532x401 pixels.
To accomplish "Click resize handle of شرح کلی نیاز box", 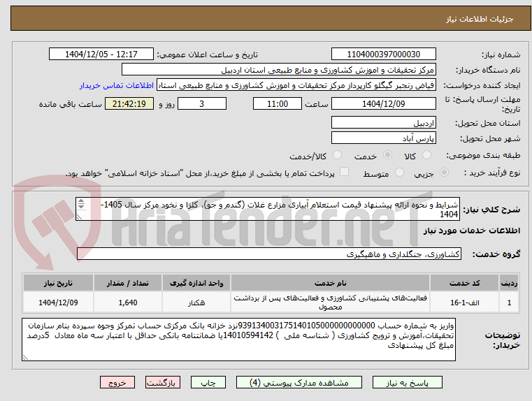I will pyautogui.click(x=79, y=217).
